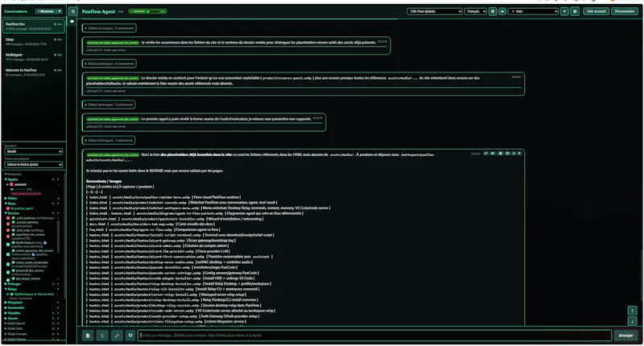Expand the Variables tree section

[13, 313]
